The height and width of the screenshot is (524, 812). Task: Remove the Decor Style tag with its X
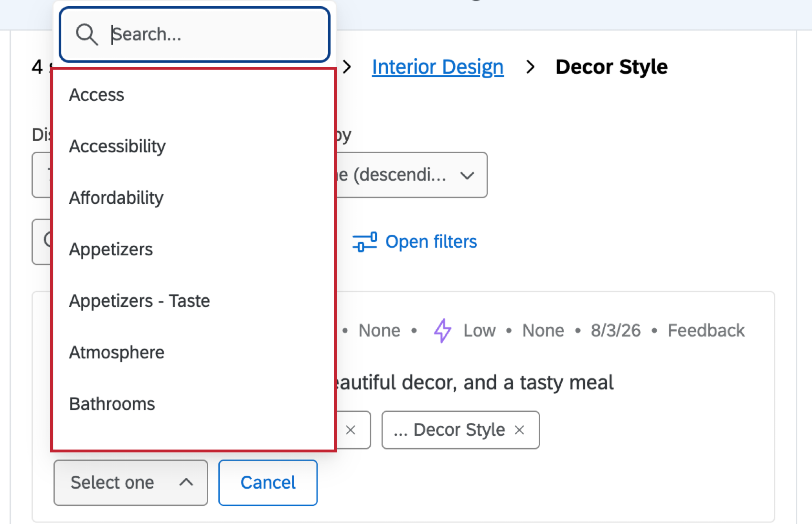[520, 430]
